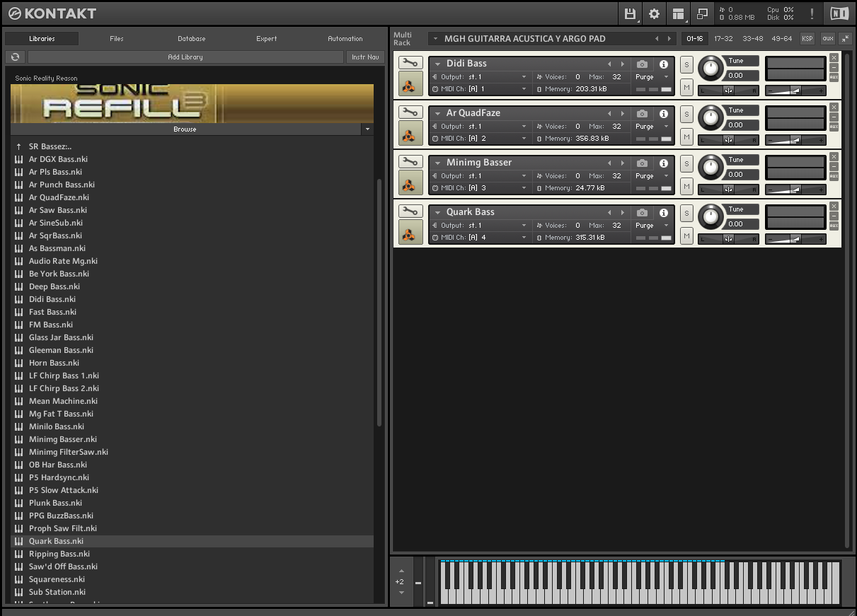Viewport: 857px width, 616px height.
Task: Open the save (floppy disk) menu
Action: point(630,13)
